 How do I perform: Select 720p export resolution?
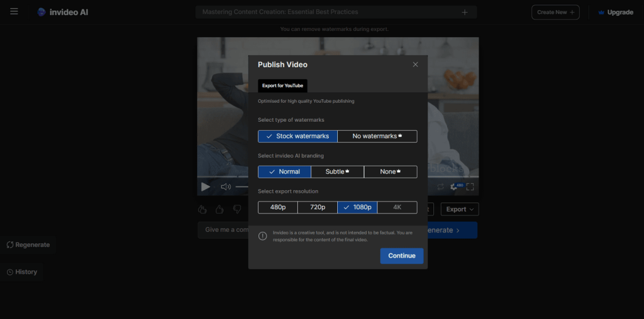(x=318, y=207)
